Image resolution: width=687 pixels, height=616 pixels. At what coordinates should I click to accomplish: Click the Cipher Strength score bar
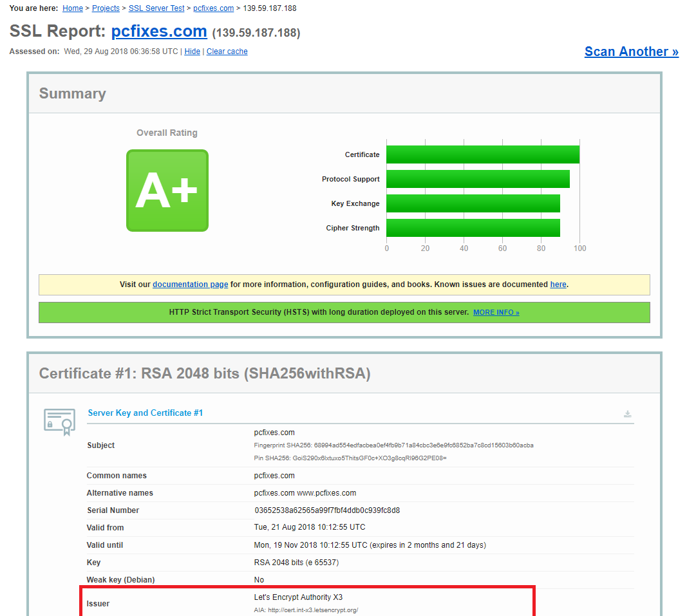coord(473,228)
